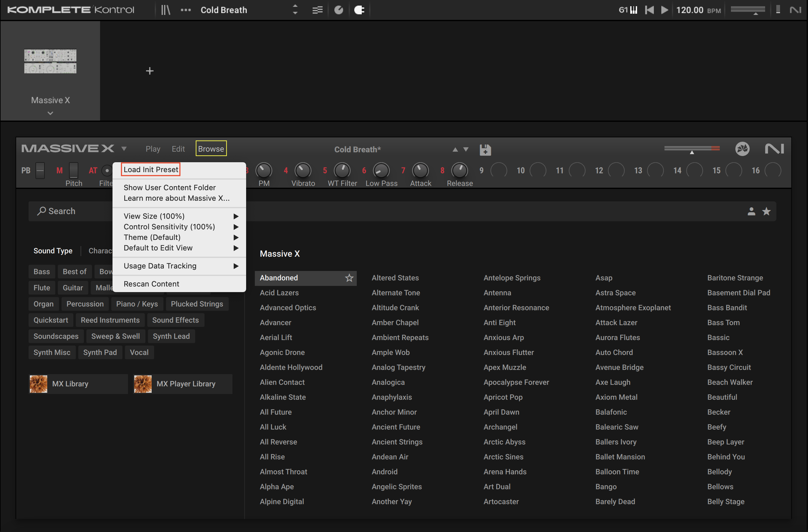This screenshot has height=532, width=808.
Task: Open the three-dots options menu in header
Action: point(186,10)
